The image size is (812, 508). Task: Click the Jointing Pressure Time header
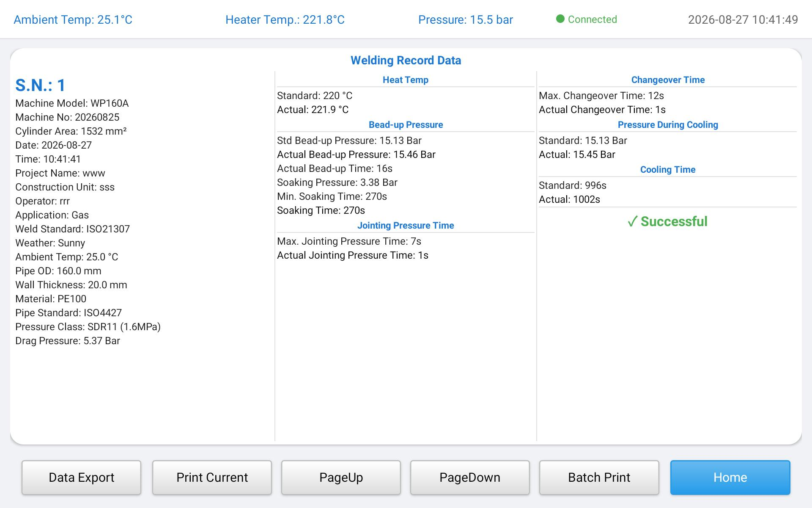pyautogui.click(x=406, y=226)
